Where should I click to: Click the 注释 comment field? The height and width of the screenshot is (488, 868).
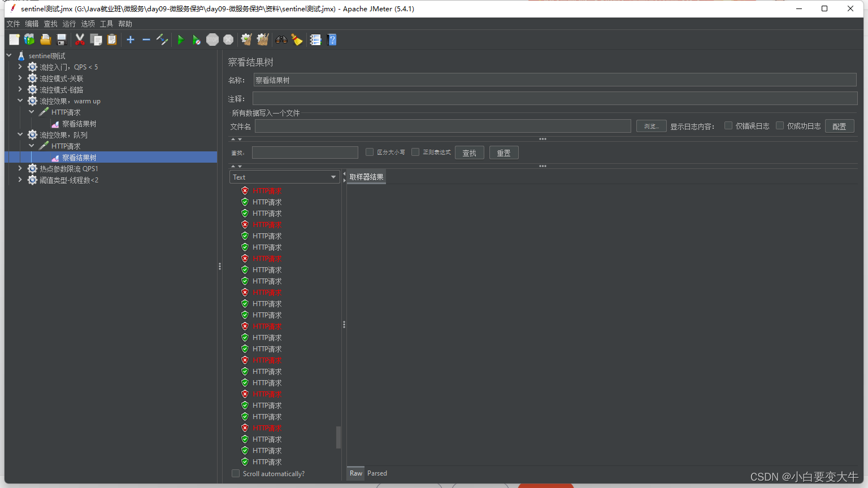tap(555, 98)
